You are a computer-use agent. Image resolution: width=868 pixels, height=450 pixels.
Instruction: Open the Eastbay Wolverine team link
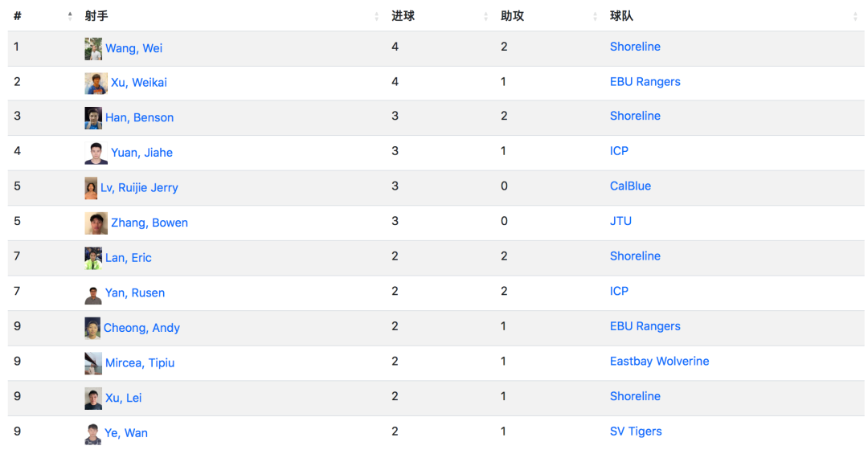click(659, 362)
